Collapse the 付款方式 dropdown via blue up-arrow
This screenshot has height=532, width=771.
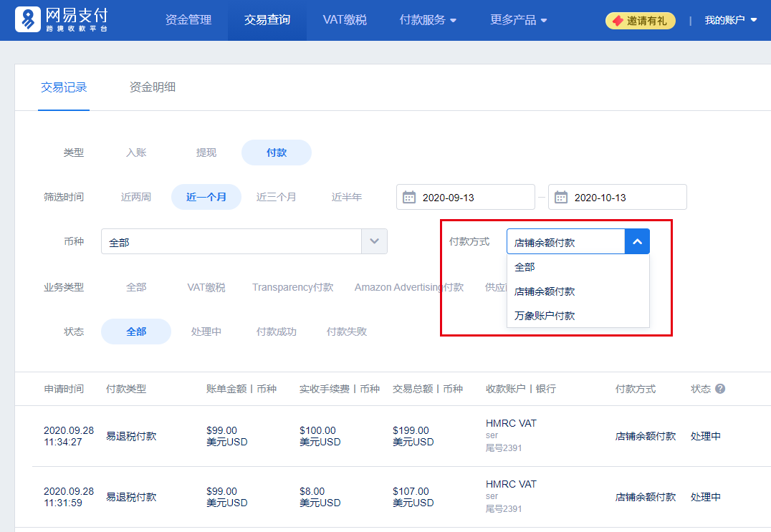637,241
